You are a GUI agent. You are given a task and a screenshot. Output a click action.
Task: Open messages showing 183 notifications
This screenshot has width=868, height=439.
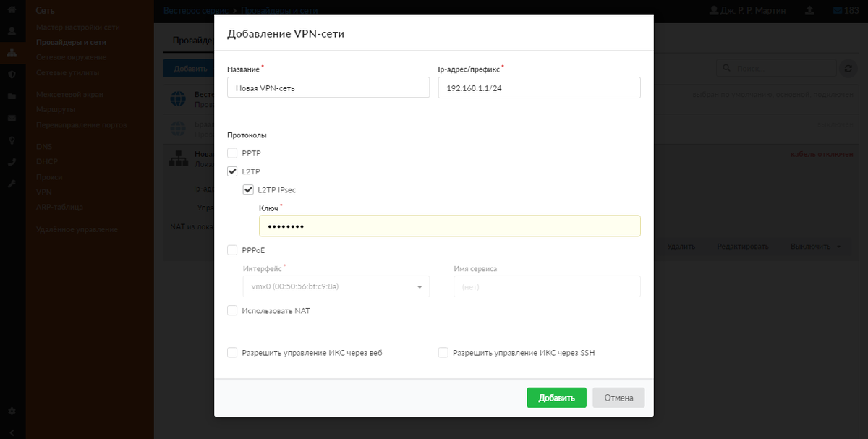(x=845, y=10)
